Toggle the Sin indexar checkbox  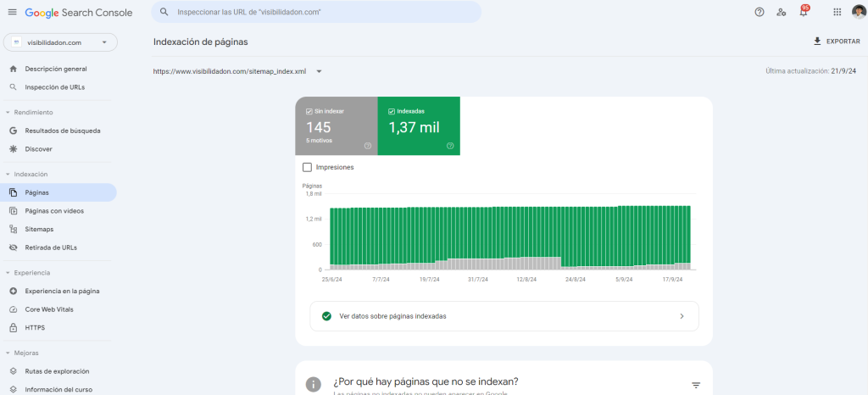(x=309, y=111)
